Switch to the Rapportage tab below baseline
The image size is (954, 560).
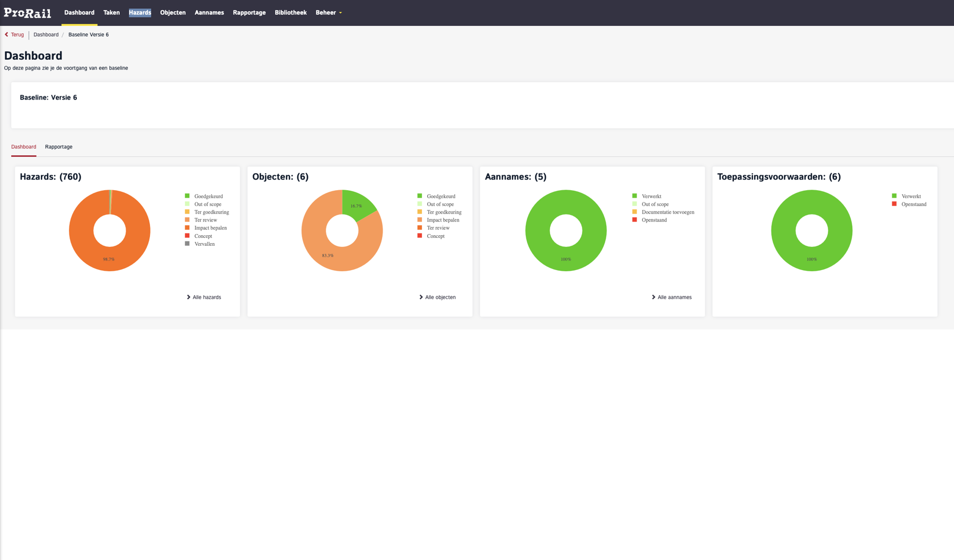click(59, 147)
